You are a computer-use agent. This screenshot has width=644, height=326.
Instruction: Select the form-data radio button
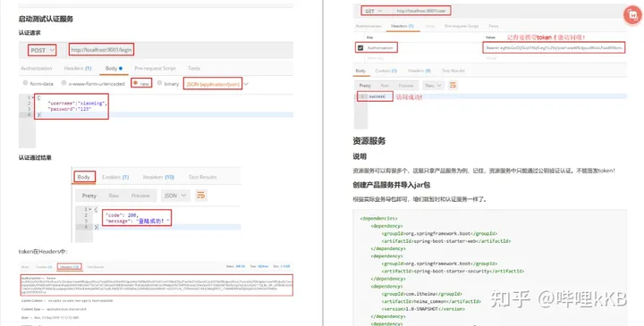[x=25, y=83]
